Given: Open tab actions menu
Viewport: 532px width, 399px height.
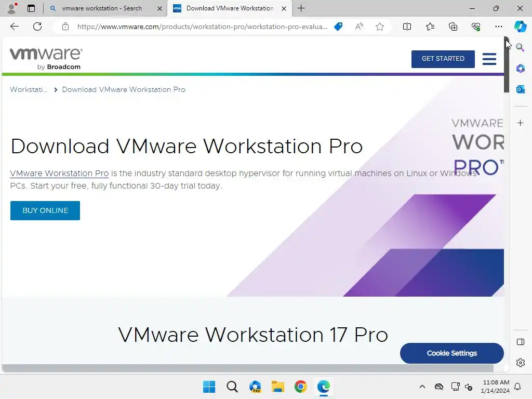Looking at the screenshot, I should [31, 8].
